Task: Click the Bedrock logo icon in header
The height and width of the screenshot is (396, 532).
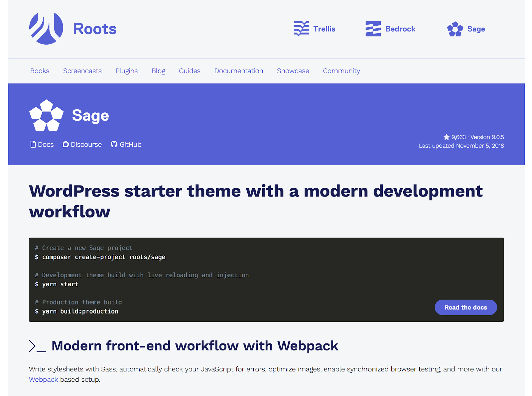Action: [x=373, y=29]
